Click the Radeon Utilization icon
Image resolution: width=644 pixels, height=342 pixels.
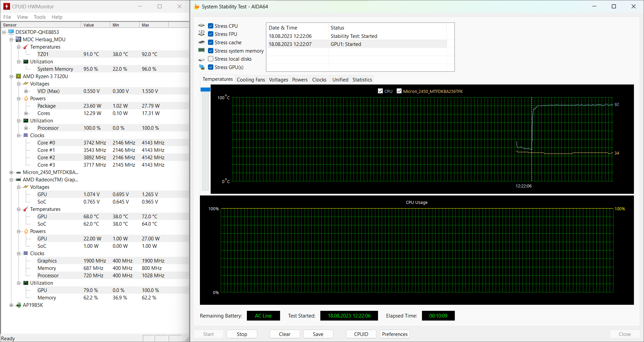point(26,283)
